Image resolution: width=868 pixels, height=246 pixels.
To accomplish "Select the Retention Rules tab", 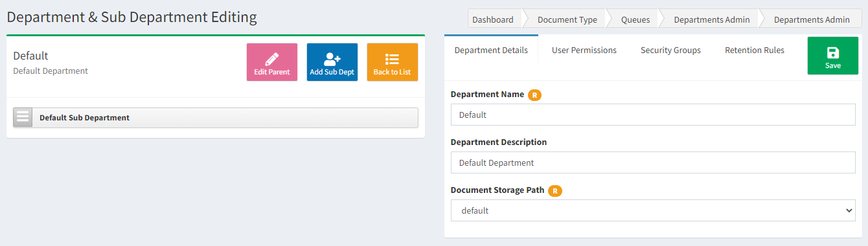I will tap(755, 50).
